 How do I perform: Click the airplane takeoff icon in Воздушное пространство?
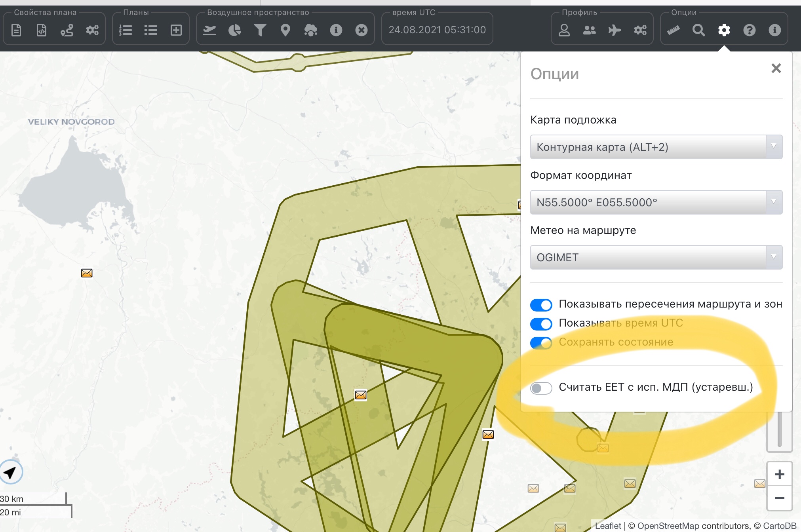click(209, 30)
